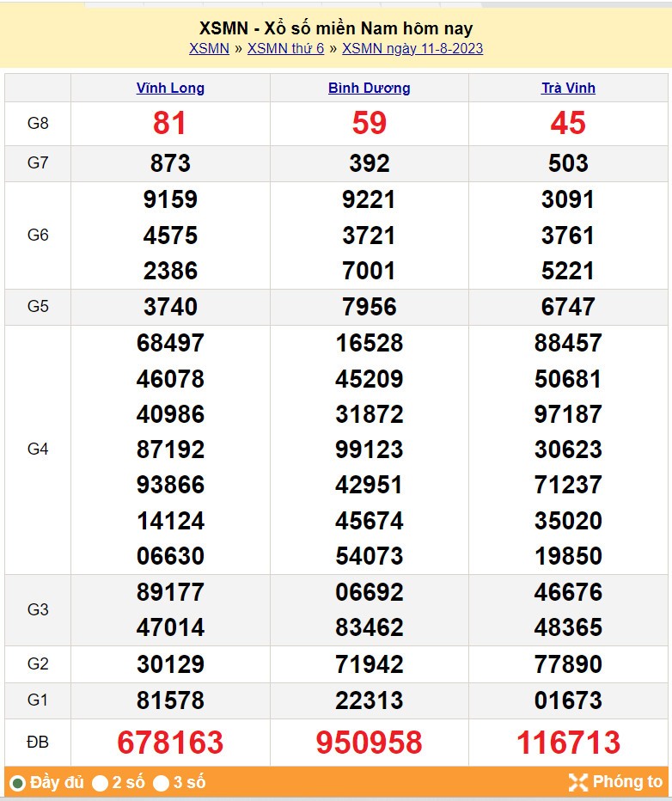This screenshot has width=672, height=801.
Task: Open the Vĩnh Long province link
Action: point(170,88)
